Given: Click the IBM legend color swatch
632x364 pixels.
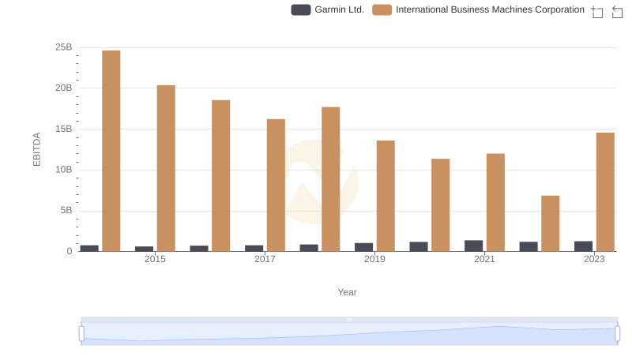Looking at the screenshot, I should tap(382, 9).
